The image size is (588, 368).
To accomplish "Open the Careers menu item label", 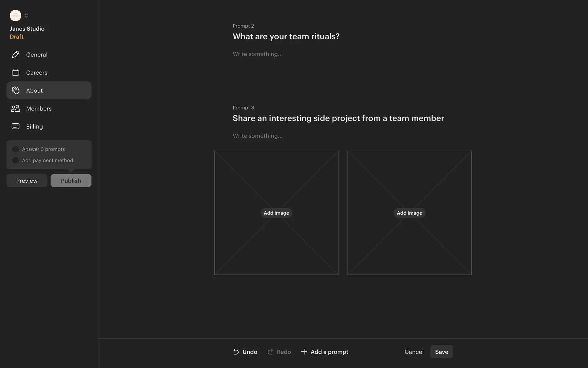I will pyautogui.click(x=37, y=73).
